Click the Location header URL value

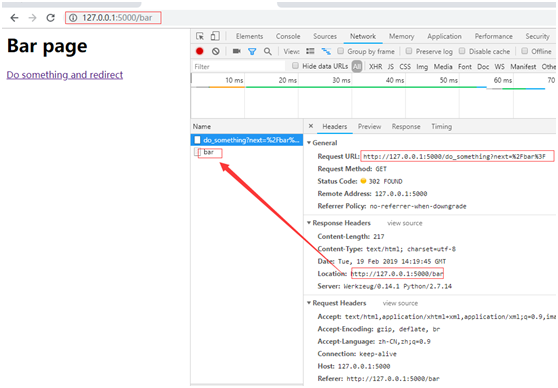[397, 274]
